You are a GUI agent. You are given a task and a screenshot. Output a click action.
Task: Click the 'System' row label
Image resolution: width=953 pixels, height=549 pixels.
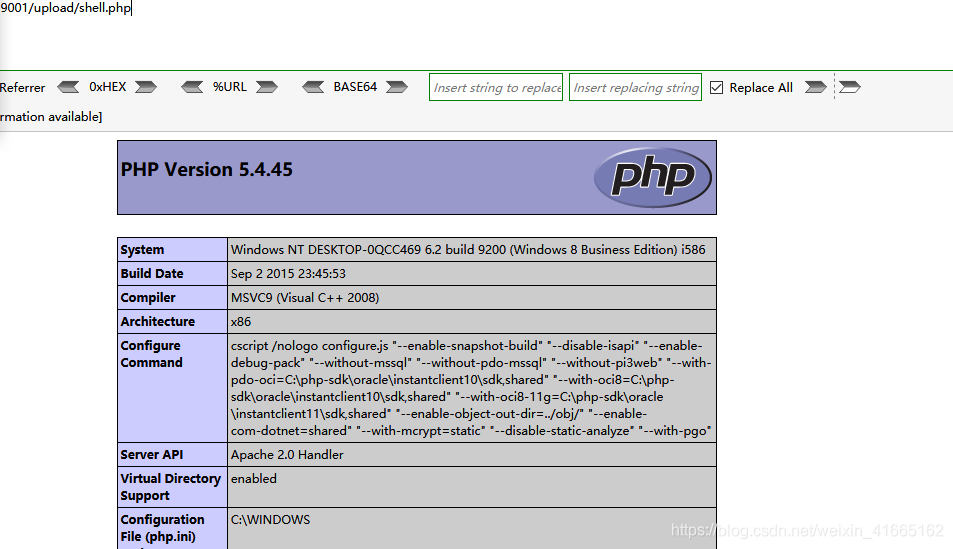click(142, 249)
